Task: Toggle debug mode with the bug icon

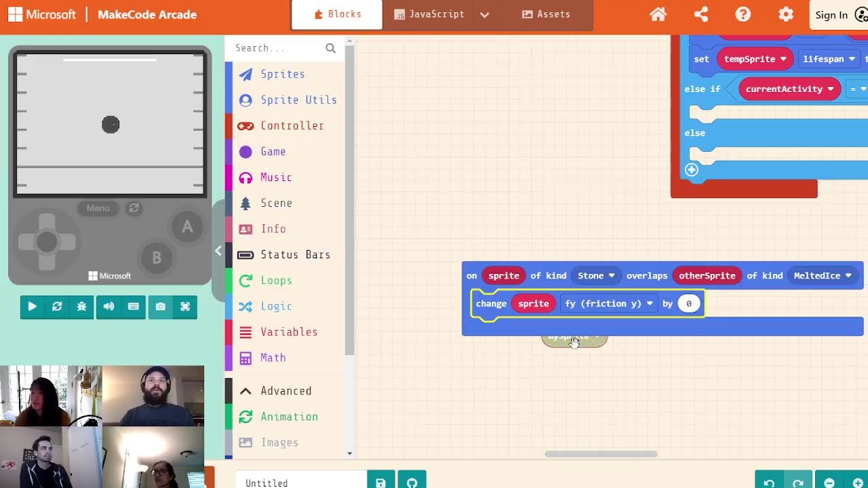Action: pos(82,306)
